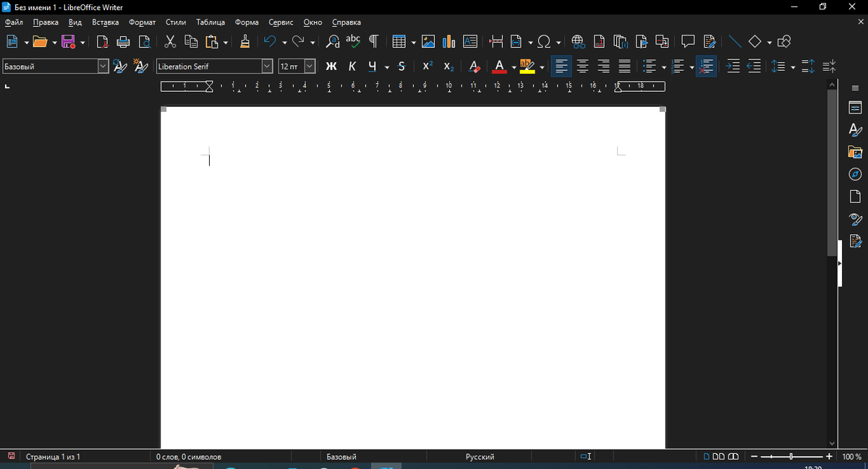Click the Save document floppy icon
Image resolution: width=868 pixels, height=469 pixels.
click(69, 42)
